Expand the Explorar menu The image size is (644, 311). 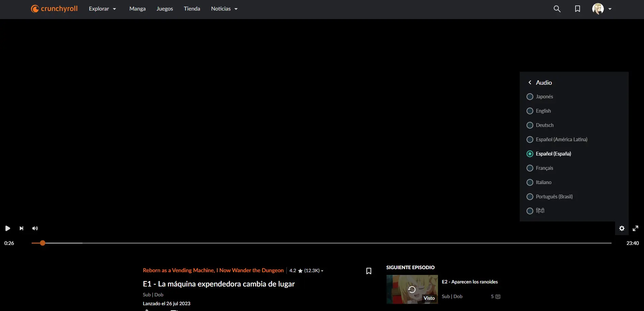click(103, 9)
